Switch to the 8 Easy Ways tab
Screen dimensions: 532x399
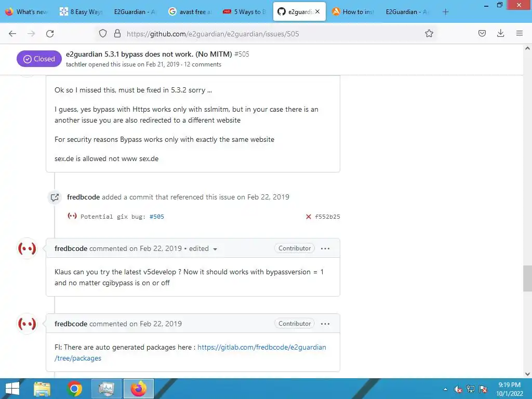81,11
